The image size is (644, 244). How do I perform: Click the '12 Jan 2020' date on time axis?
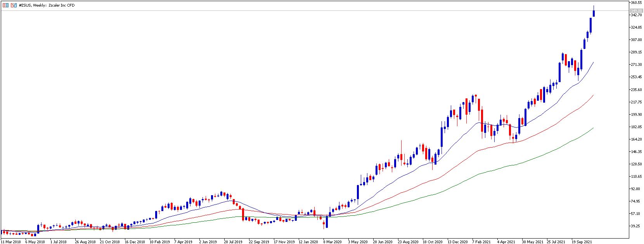click(x=308, y=242)
